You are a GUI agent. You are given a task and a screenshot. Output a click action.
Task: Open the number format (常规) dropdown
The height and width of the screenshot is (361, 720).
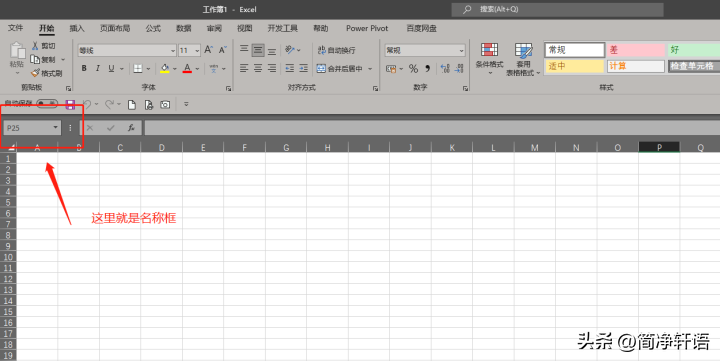[461, 51]
